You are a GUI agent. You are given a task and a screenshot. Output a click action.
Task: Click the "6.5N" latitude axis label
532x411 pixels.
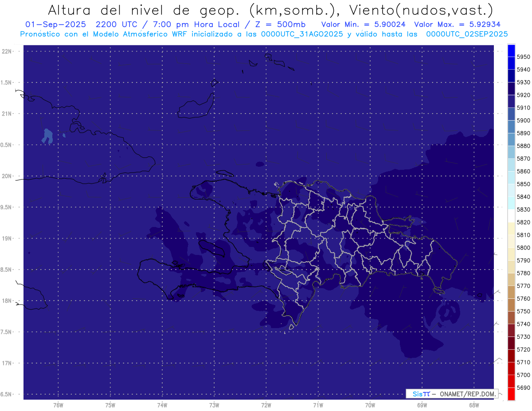point(6,395)
